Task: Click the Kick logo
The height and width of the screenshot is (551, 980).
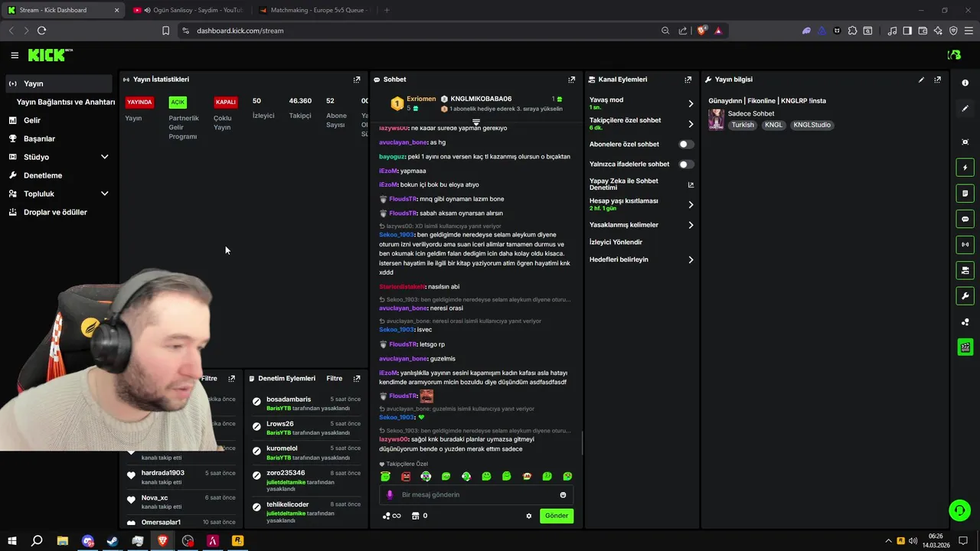Action: (50, 55)
